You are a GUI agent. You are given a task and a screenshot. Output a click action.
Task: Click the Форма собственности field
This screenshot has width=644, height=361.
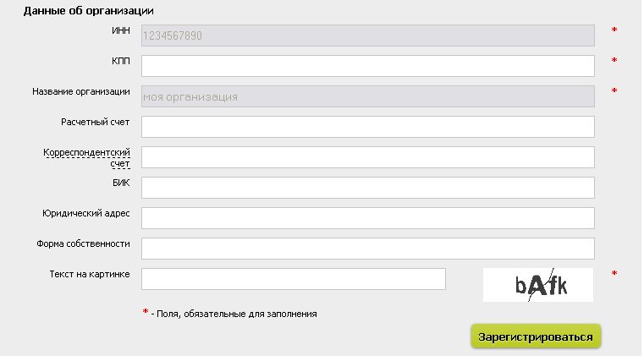(368, 249)
